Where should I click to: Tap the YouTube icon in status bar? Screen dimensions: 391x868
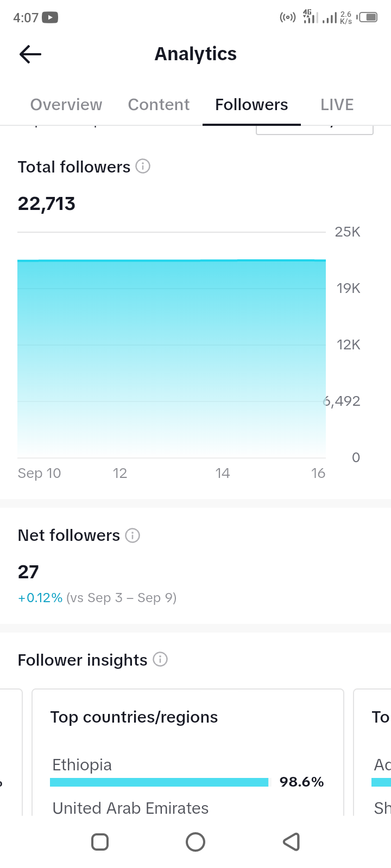point(50,17)
